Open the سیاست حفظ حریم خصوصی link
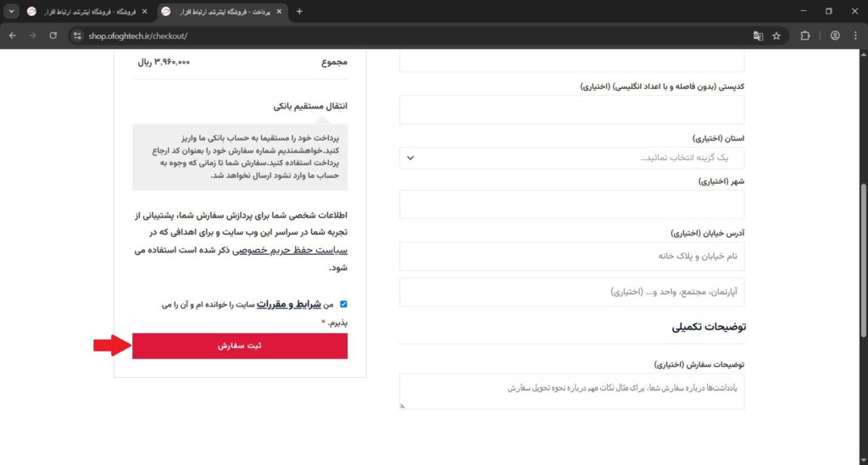868x465 pixels. [290, 250]
